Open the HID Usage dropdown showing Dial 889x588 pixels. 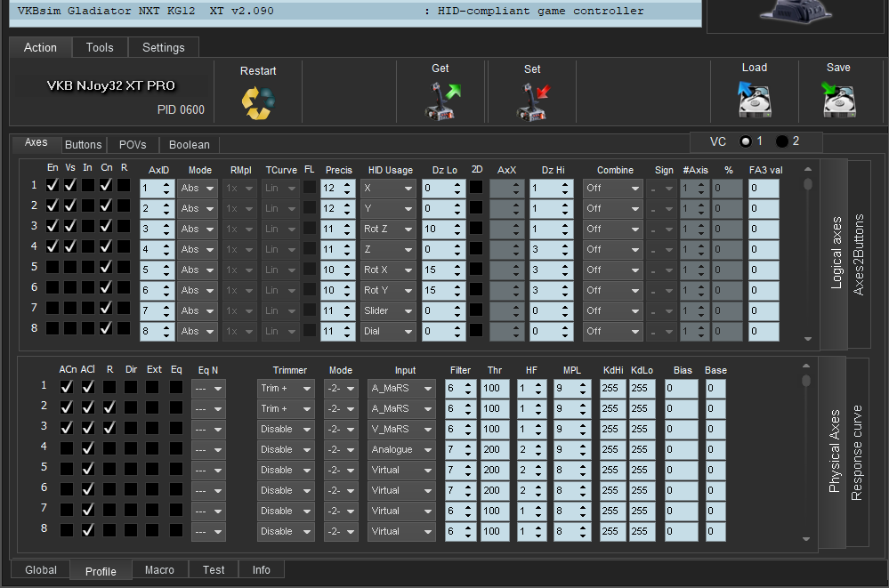(388, 331)
